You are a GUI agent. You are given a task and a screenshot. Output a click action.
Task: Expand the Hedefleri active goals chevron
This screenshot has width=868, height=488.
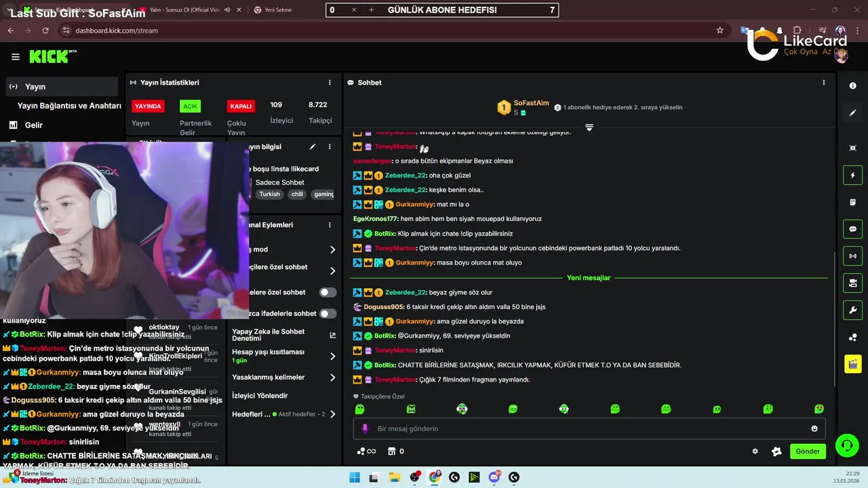pos(332,414)
